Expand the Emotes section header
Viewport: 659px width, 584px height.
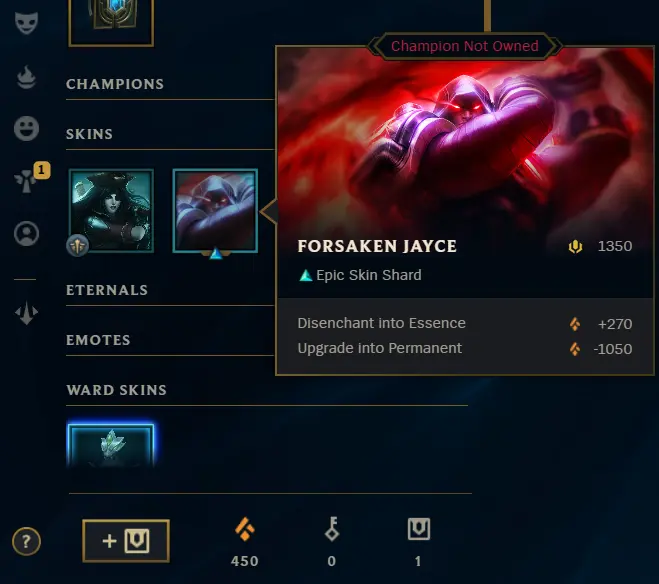coord(98,340)
